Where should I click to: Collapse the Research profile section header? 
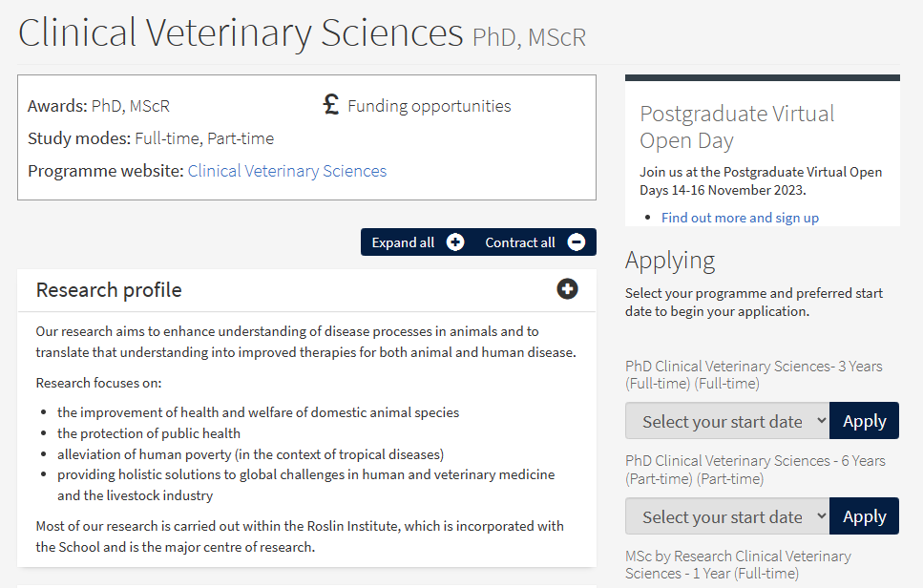(x=109, y=290)
